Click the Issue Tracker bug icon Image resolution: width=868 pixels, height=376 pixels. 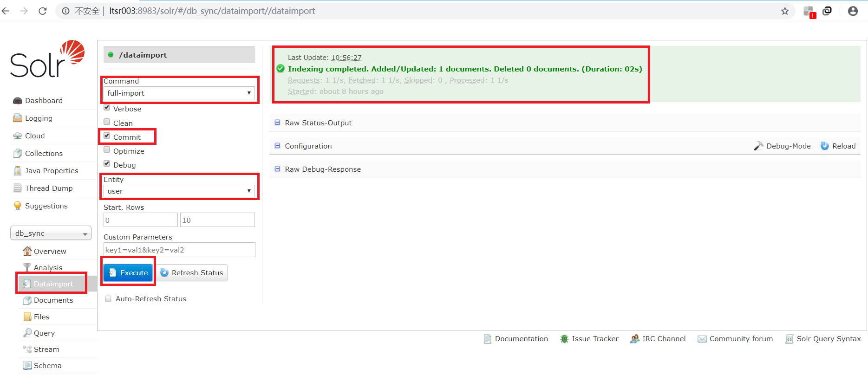pos(564,339)
